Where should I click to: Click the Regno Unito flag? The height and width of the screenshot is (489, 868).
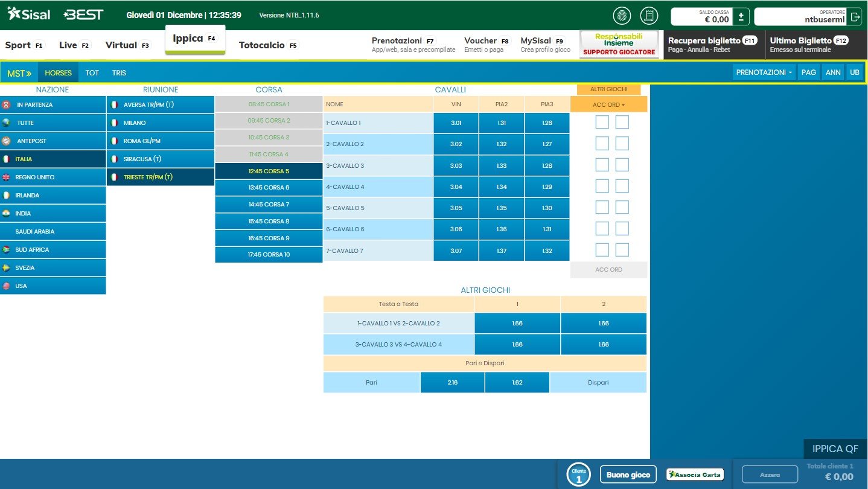pos(6,177)
